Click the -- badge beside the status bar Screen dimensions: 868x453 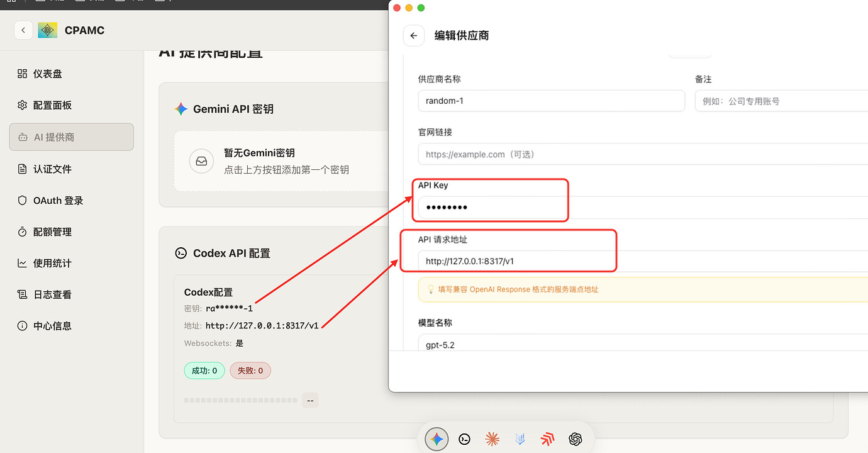[310, 400]
